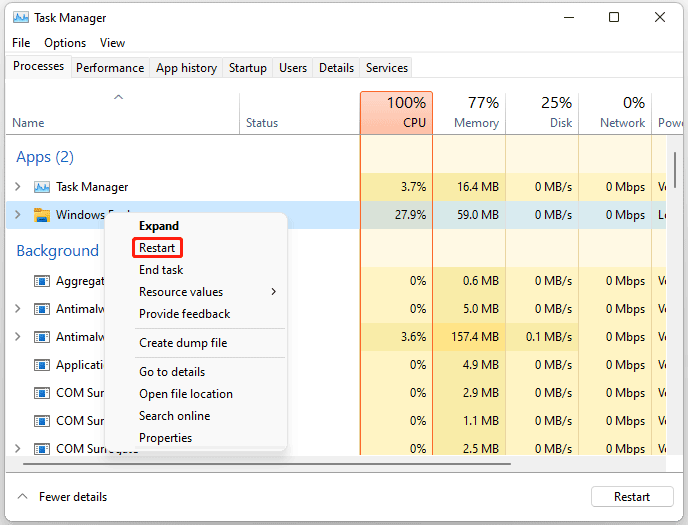This screenshot has width=688, height=525.
Task: Click the vertical scrollbar thumb
Action: [x=674, y=170]
